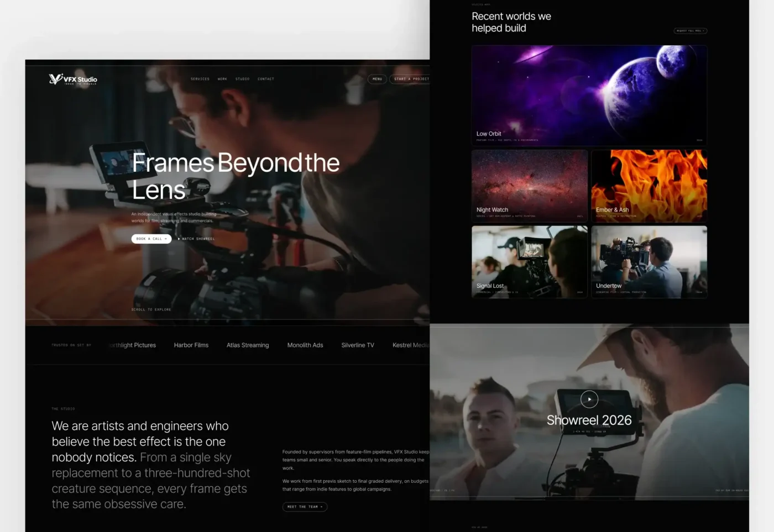Click the Monolith Ads client name

click(x=305, y=345)
